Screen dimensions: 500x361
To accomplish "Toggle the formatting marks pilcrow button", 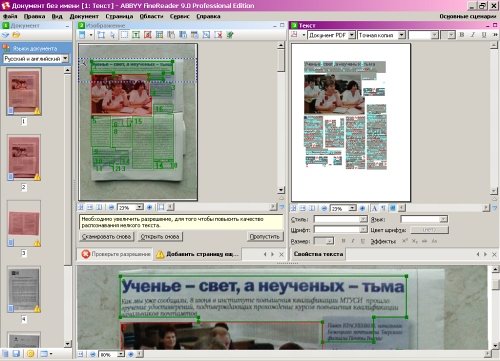I will pos(383,208).
